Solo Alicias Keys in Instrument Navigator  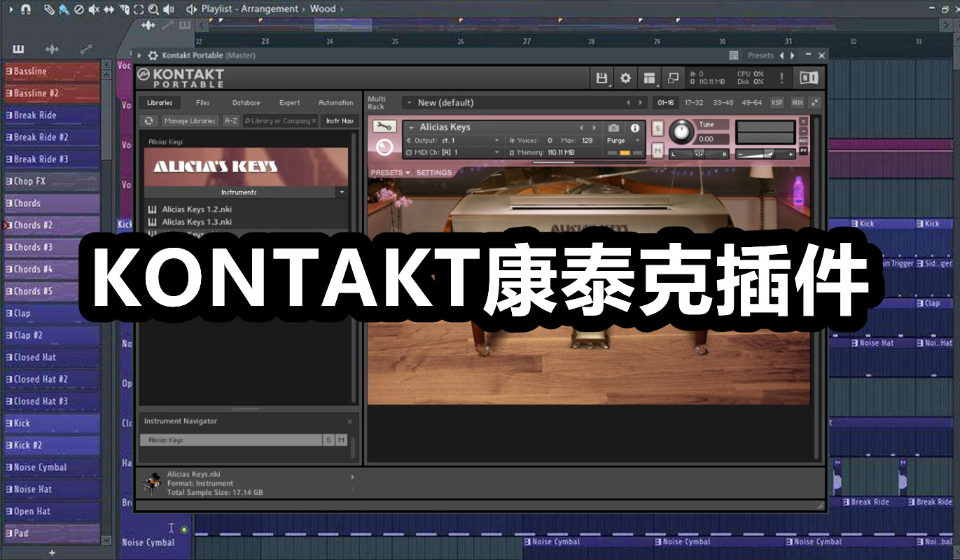coord(328,440)
